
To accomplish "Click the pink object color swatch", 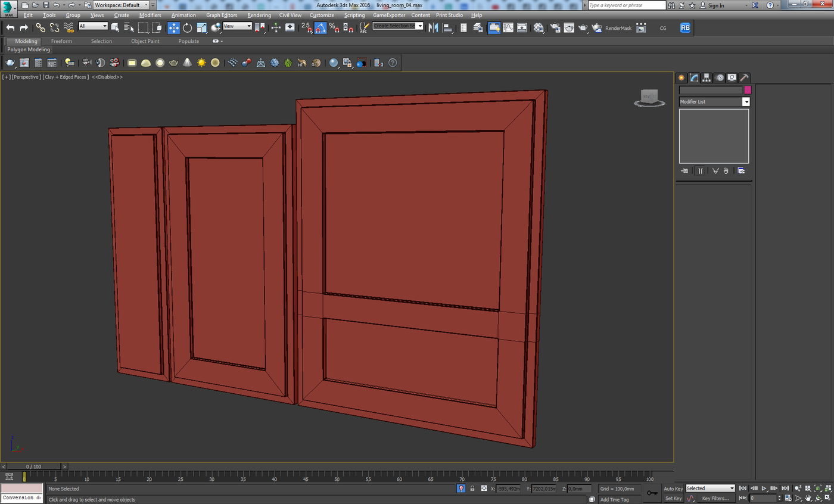I will (748, 90).
